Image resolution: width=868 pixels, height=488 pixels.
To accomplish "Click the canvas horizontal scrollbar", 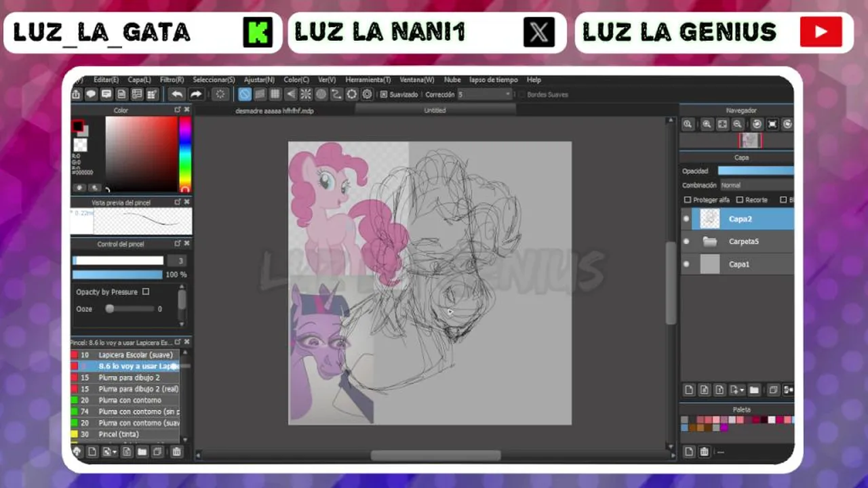I will coord(435,455).
